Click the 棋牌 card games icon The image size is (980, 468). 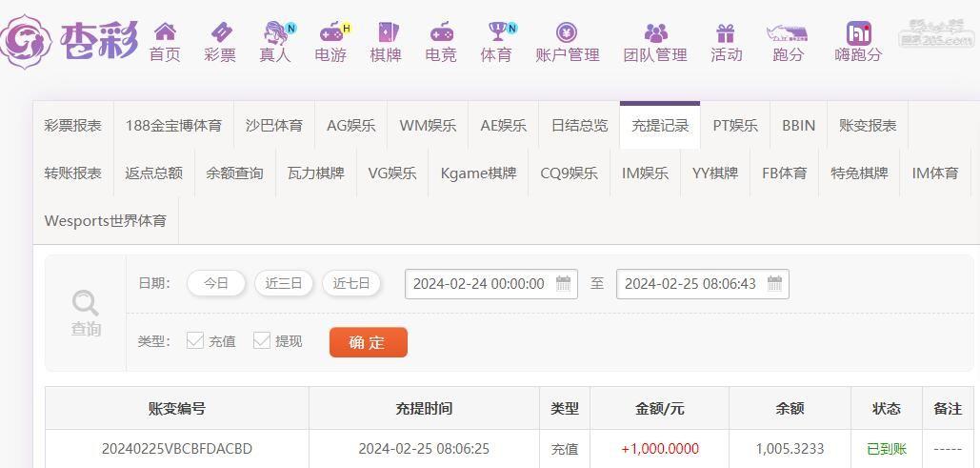[386, 33]
